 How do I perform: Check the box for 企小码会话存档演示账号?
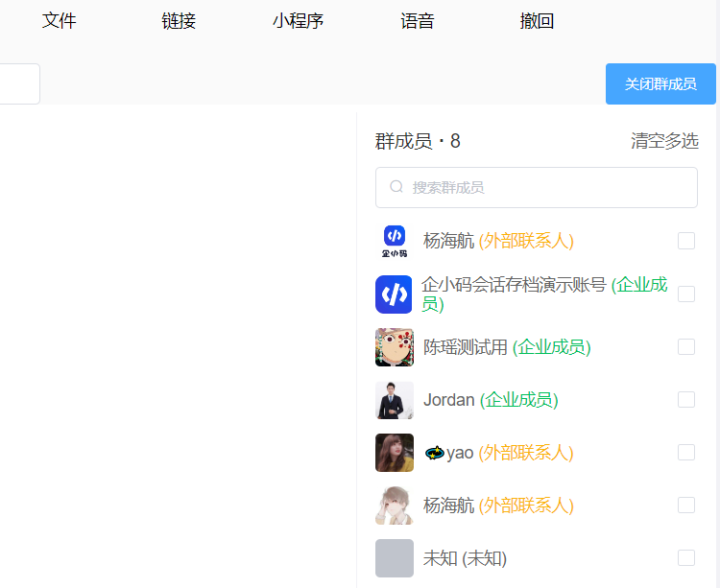686,294
